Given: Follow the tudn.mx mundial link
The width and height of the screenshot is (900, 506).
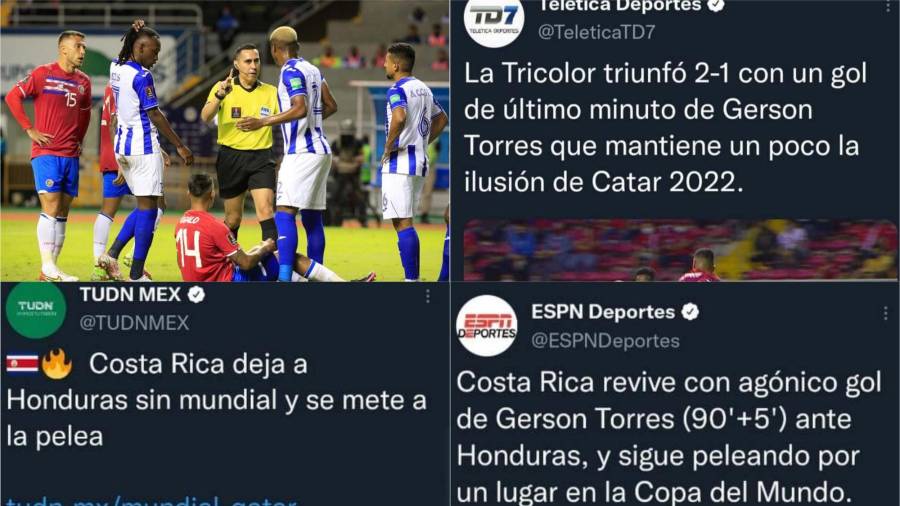Looking at the screenshot, I should (x=152, y=501).
